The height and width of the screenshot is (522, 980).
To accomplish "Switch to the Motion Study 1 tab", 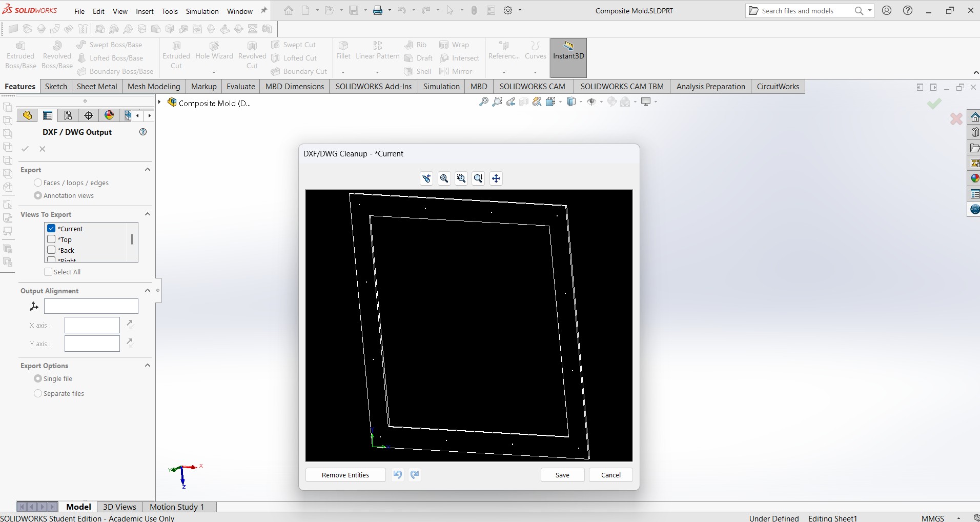I will [177, 507].
